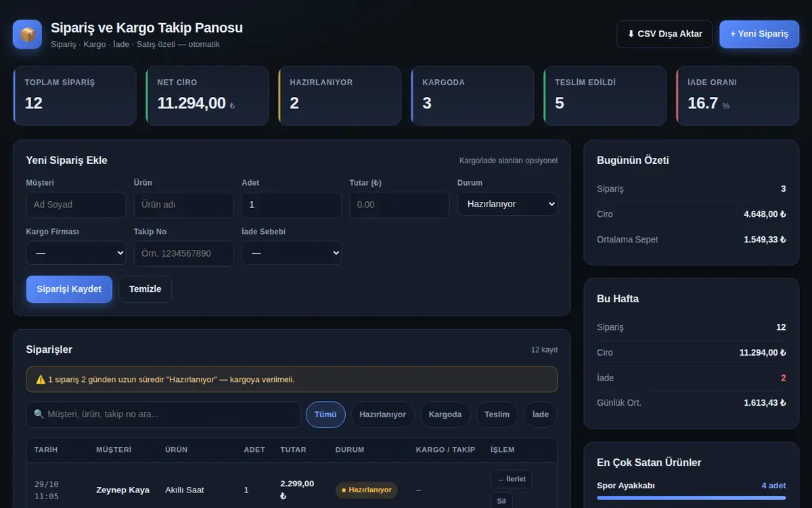Click the + Yeni Sipariş button
Viewport: 812px width, 508px height.
click(x=759, y=34)
